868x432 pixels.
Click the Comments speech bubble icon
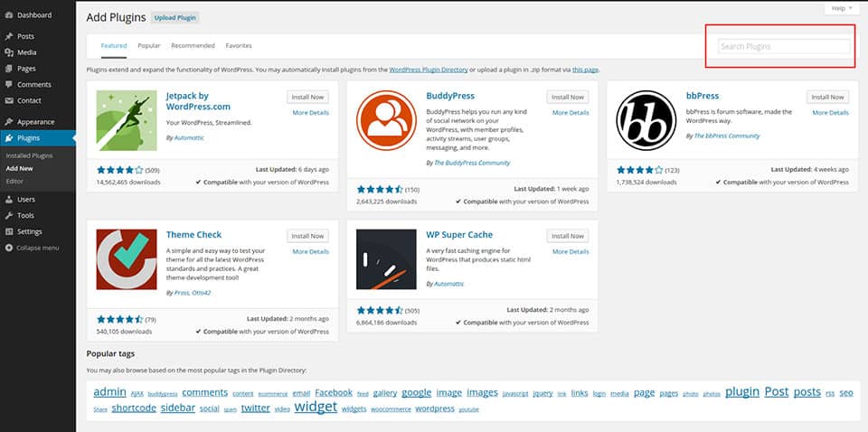point(8,85)
